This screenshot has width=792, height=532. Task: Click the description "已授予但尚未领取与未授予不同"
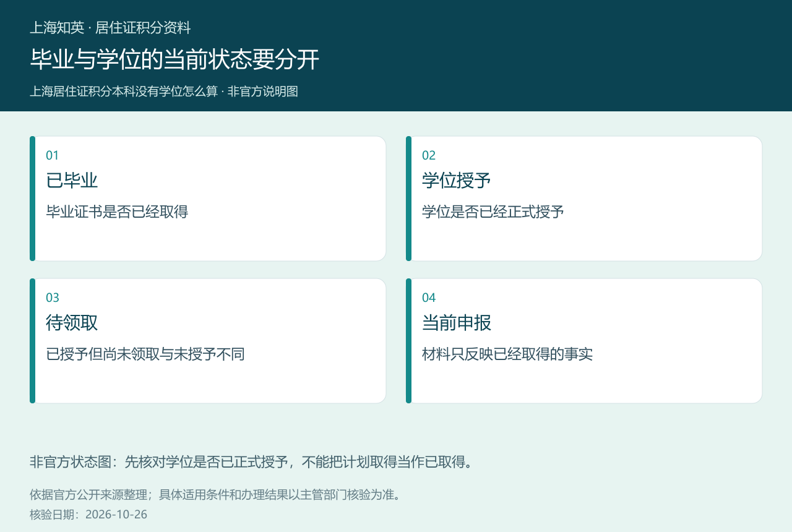(x=145, y=354)
